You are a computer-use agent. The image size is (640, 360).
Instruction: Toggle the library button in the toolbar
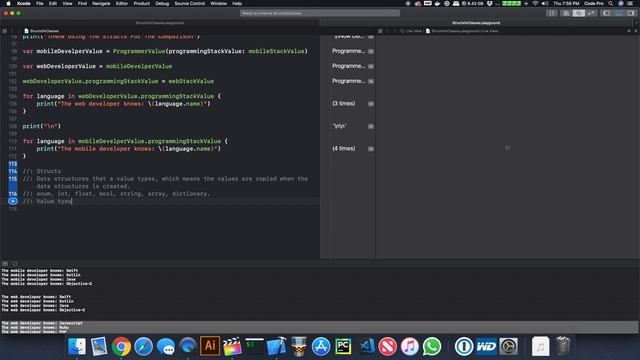click(x=551, y=13)
